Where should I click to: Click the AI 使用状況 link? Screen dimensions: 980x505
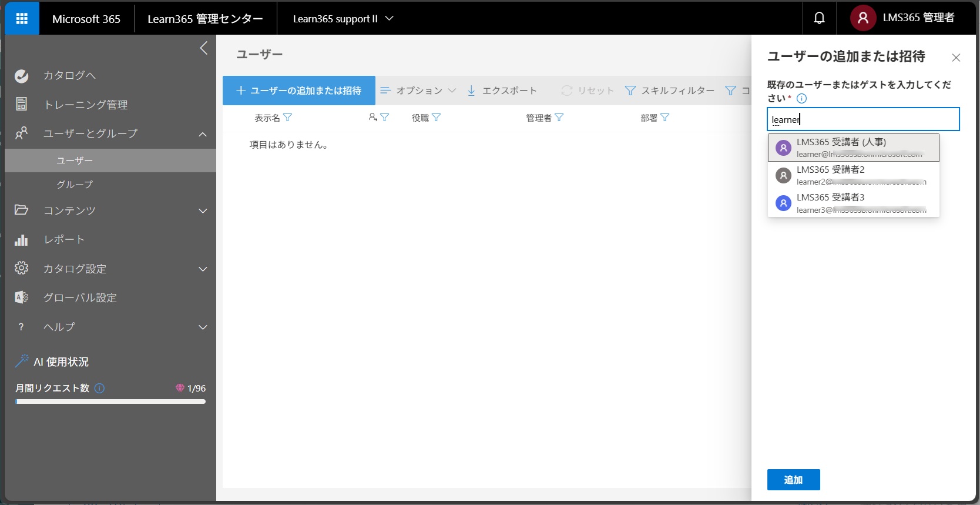click(x=62, y=362)
